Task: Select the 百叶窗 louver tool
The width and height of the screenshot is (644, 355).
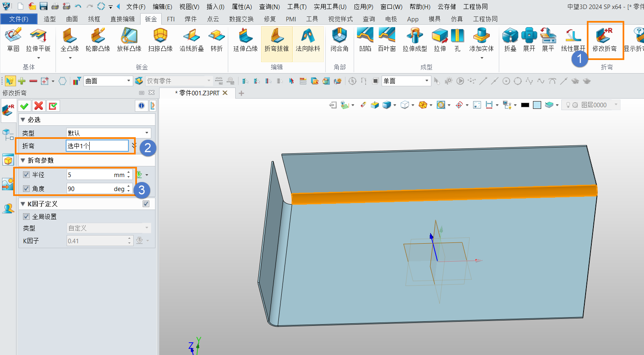Action: tap(387, 40)
